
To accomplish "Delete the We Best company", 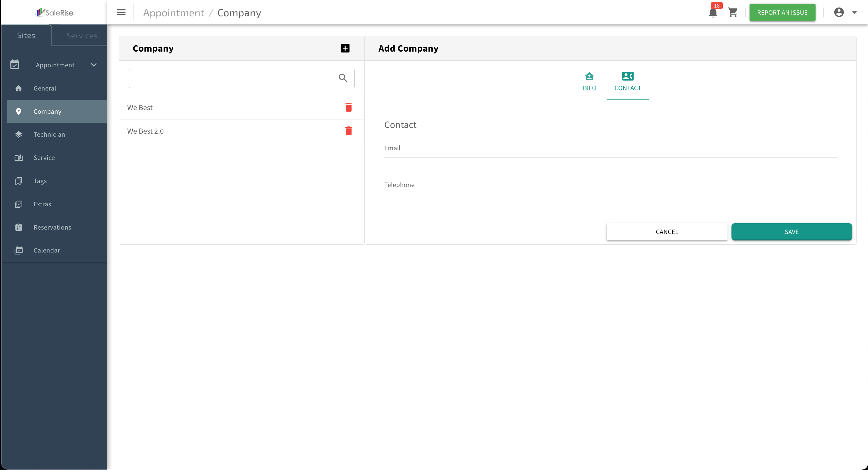I will (348, 108).
